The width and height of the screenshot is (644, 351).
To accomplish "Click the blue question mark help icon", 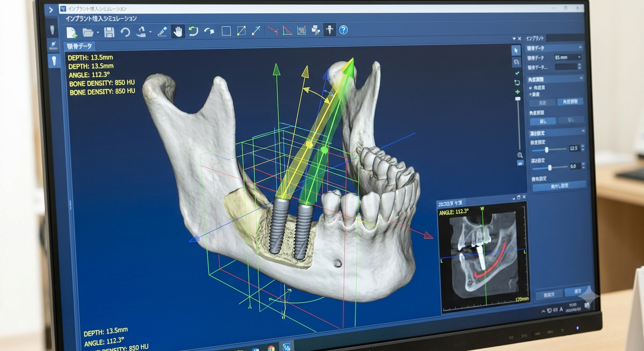I will tap(343, 30).
